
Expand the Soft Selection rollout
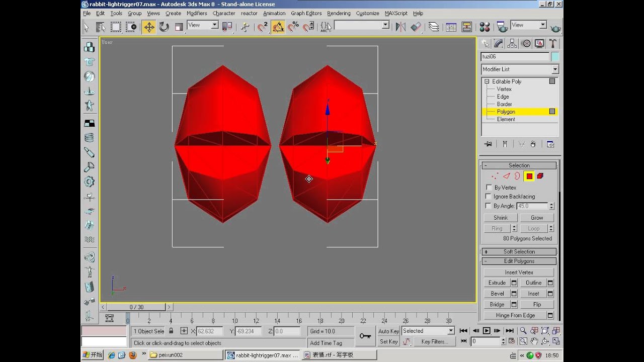(519, 252)
